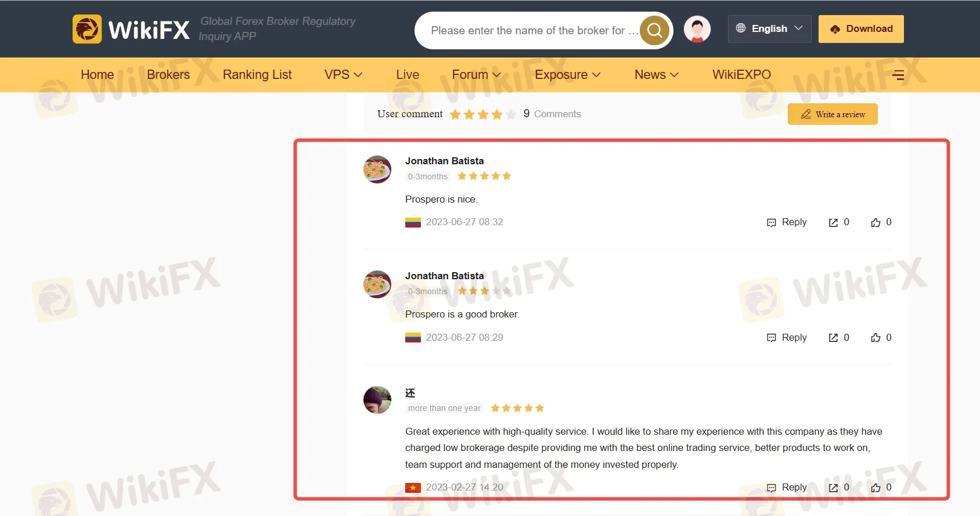Go to the Ranking List tab

point(257,75)
